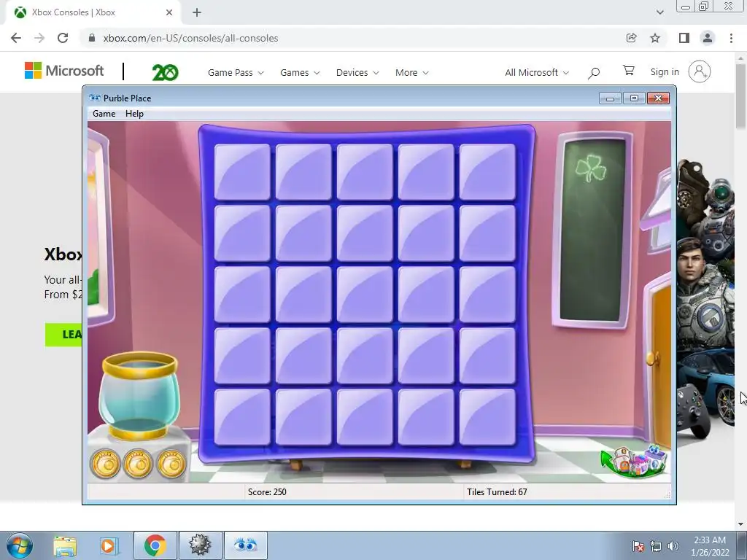Go back in Chrome
The image size is (747, 560).
tap(16, 38)
